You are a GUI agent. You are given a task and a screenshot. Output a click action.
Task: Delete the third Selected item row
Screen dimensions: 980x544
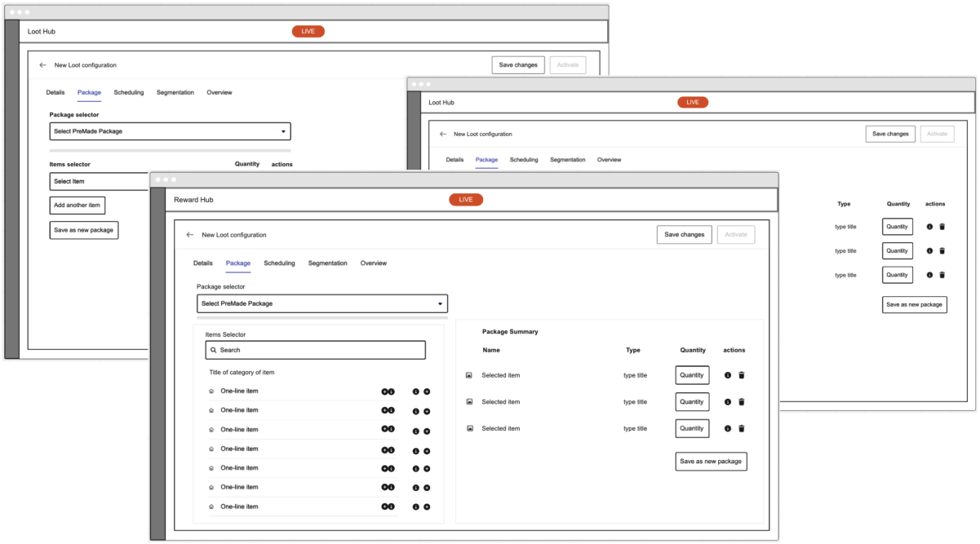click(741, 428)
